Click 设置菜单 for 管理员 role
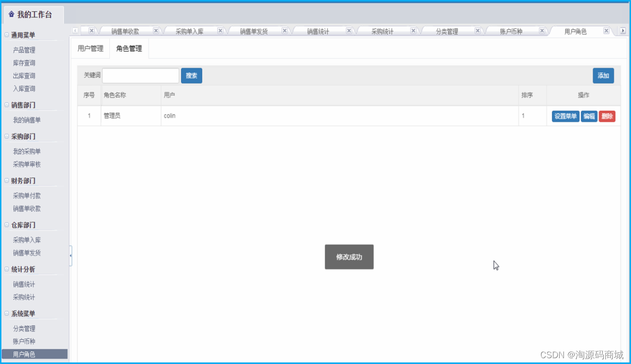Screen dimensions: 631x364 pyautogui.click(x=565, y=116)
